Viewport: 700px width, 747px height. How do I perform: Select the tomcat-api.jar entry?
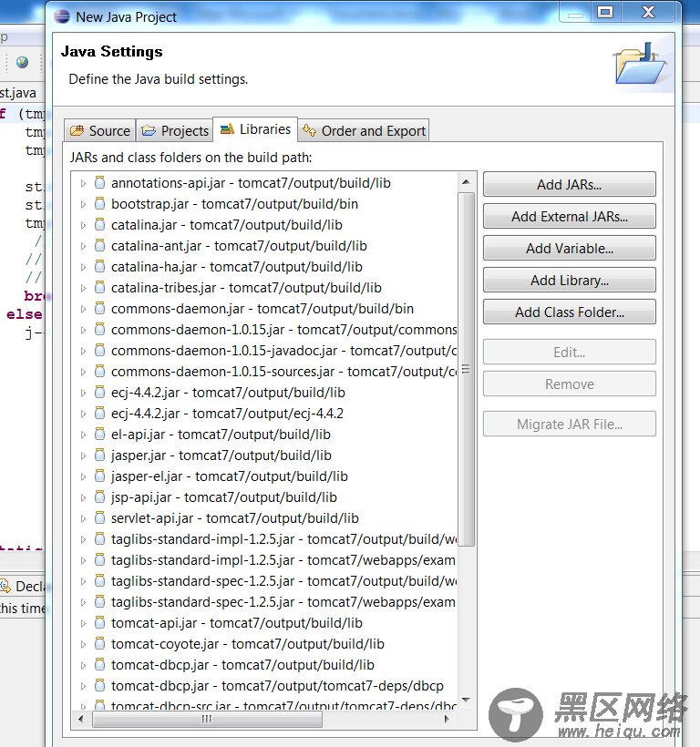pyautogui.click(x=237, y=623)
